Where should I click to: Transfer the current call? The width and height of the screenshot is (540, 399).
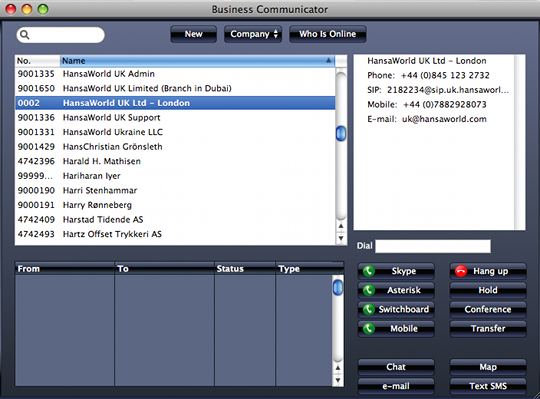click(x=488, y=328)
